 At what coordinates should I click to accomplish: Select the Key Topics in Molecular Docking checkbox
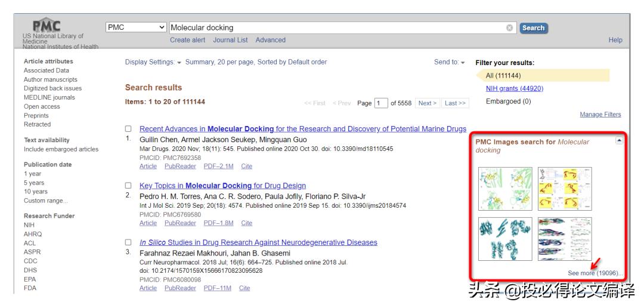pos(128,186)
